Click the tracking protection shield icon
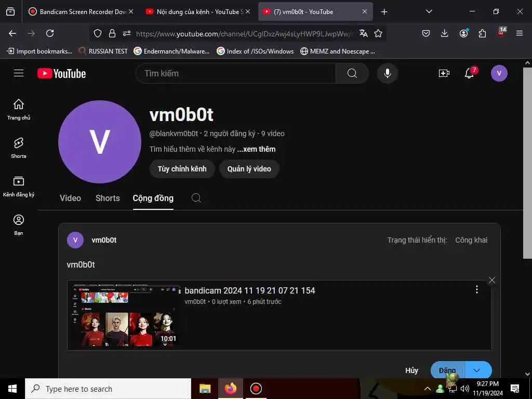This screenshot has width=532, height=399. coord(98,33)
